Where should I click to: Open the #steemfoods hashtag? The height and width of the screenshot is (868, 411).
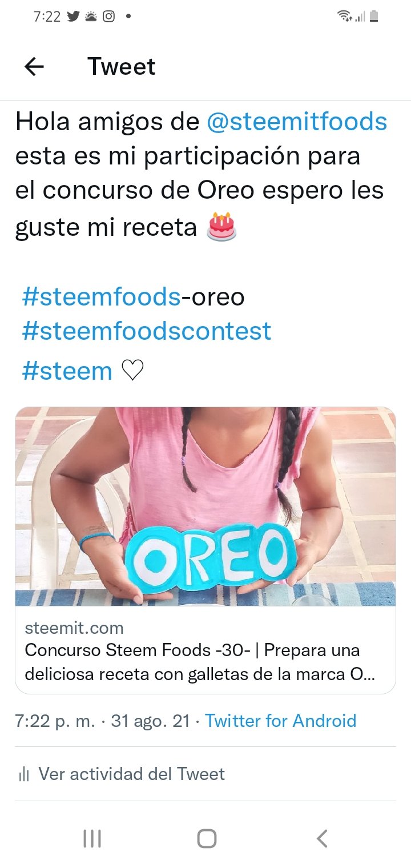tap(101, 297)
